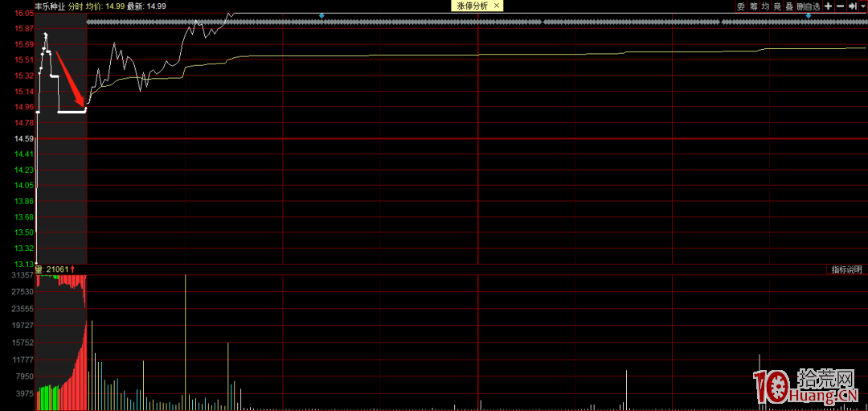Click the red up-arrow beside volume 21061

tap(73, 269)
